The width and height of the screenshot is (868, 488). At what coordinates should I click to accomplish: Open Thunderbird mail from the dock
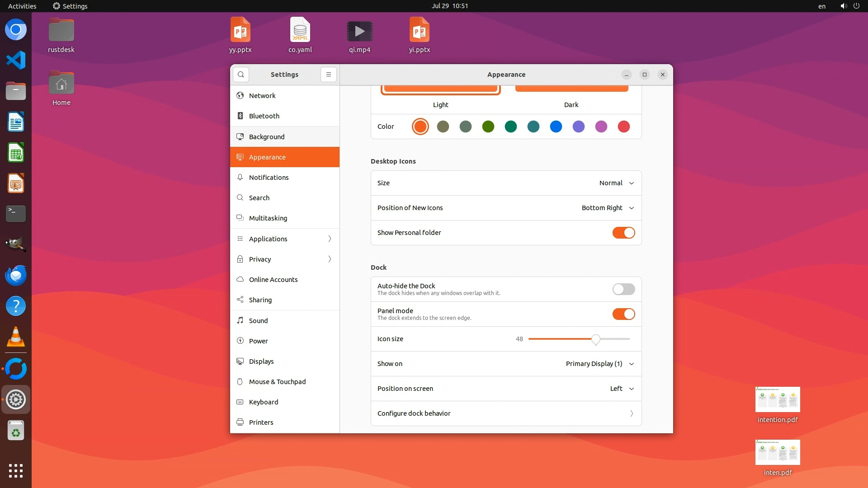pyautogui.click(x=16, y=275)
